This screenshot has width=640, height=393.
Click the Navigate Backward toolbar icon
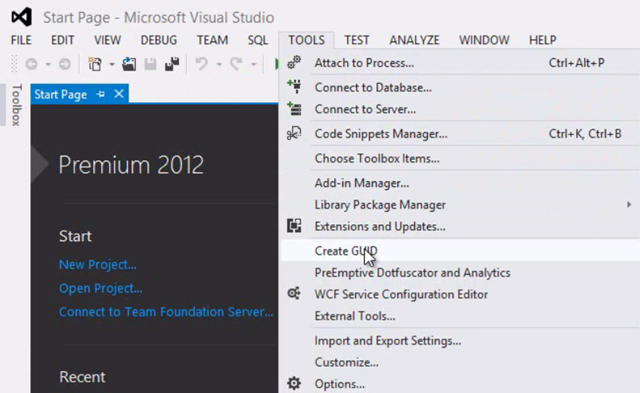(31, 64)
